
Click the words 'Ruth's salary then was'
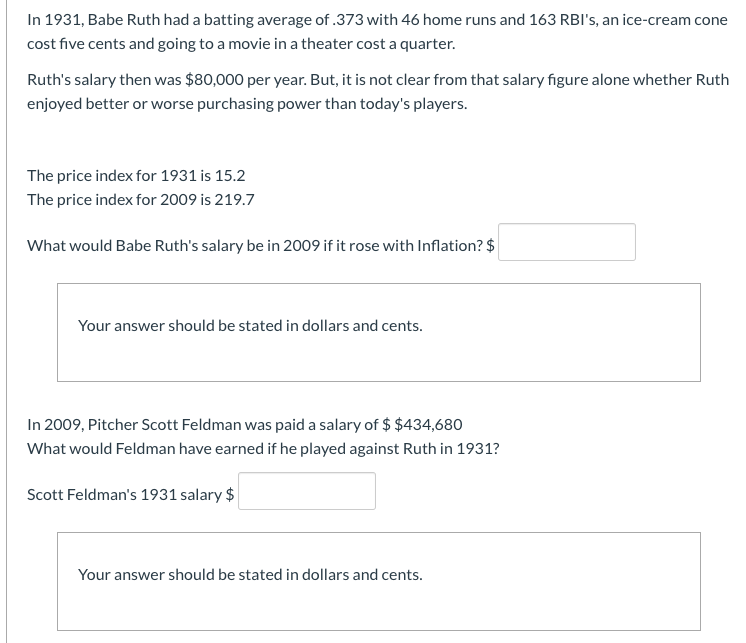click(x=104, y=79)
